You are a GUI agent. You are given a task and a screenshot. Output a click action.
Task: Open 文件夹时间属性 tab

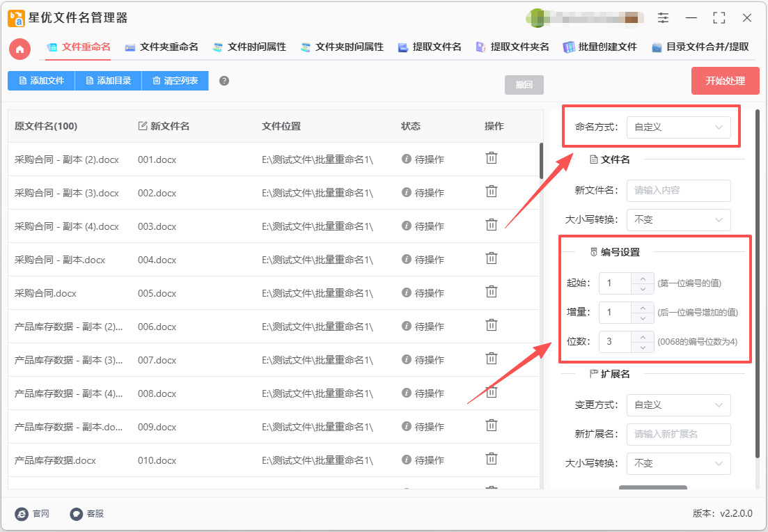pyautogui.click(x=342, y=47)
